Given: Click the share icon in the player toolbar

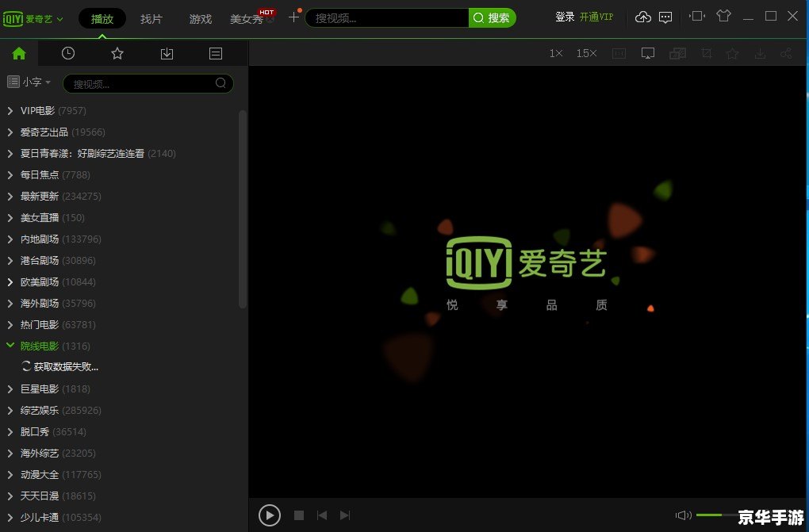Looking at the screenshot, I should click(x=786, y=53).
